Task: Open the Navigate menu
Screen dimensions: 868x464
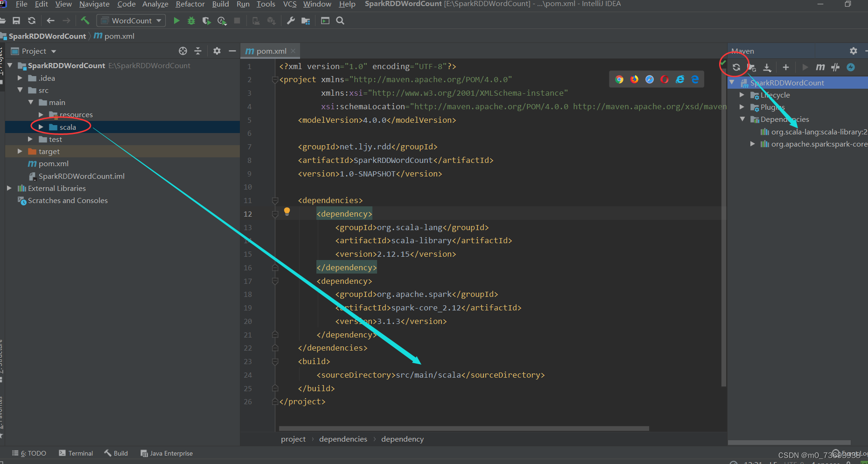Action: tap(94, 4)
